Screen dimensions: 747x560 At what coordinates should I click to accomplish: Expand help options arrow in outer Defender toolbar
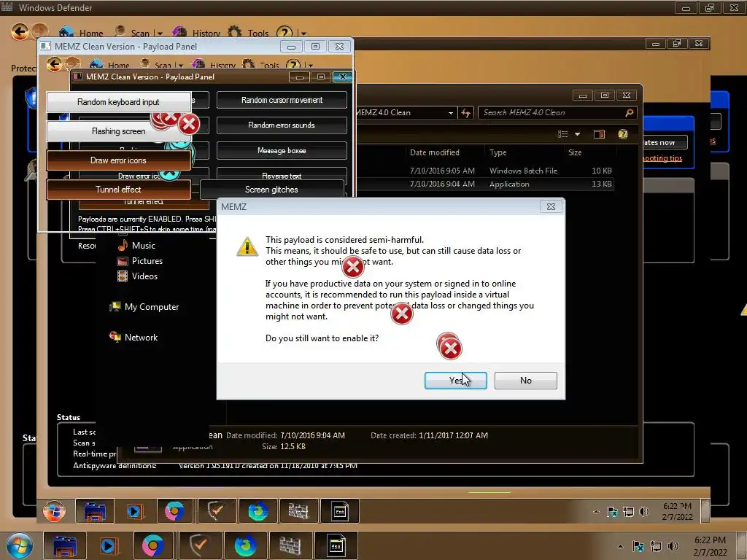pyautogui.click(x=303, y=34)
